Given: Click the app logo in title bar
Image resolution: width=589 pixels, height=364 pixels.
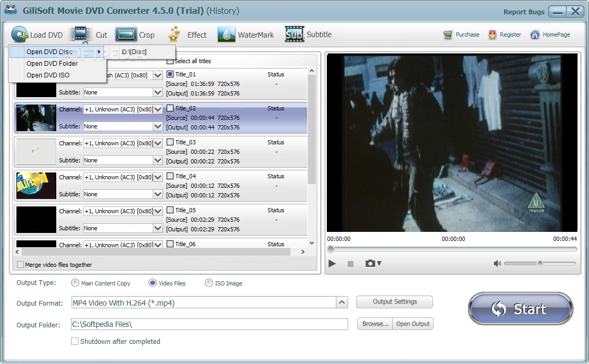Looking at the screenshot, I should pyautogui.click(x=11, y=9).
